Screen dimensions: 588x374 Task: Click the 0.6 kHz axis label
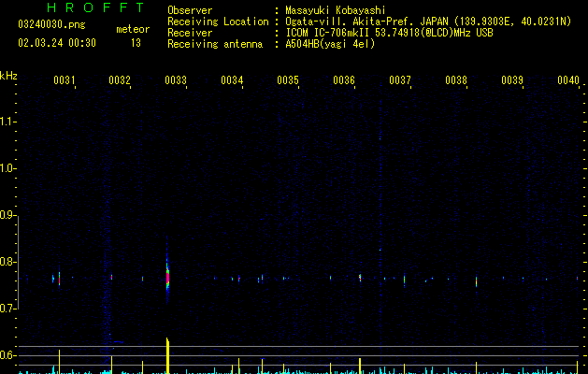(7, 355)
